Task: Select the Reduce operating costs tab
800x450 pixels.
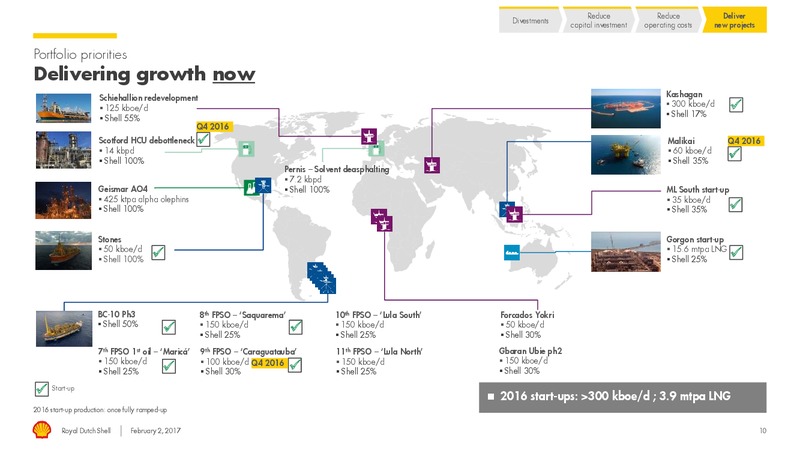Action: (x=668, y=20)
